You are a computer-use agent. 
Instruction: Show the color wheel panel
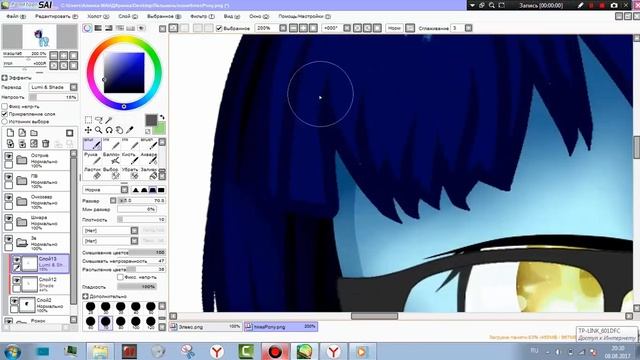pos(87,28)
